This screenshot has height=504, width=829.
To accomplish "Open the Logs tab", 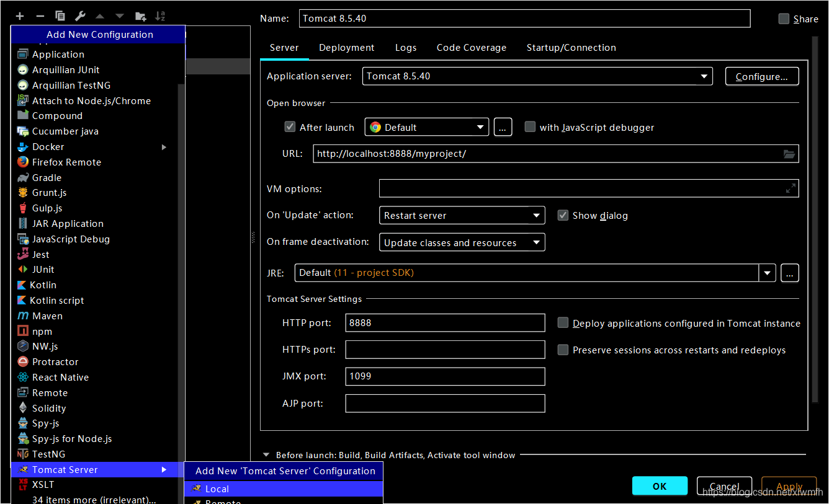I will 406,48.
